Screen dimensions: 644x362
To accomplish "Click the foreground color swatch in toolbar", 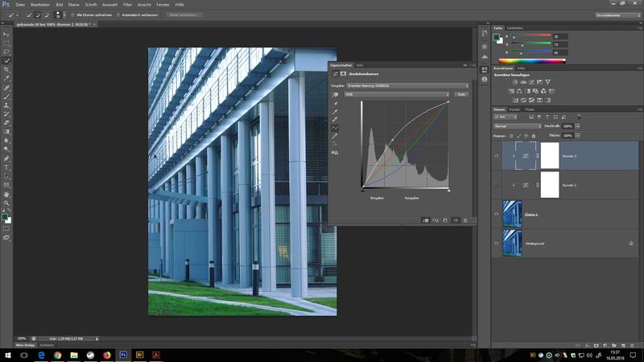I will tap(6, 216).
